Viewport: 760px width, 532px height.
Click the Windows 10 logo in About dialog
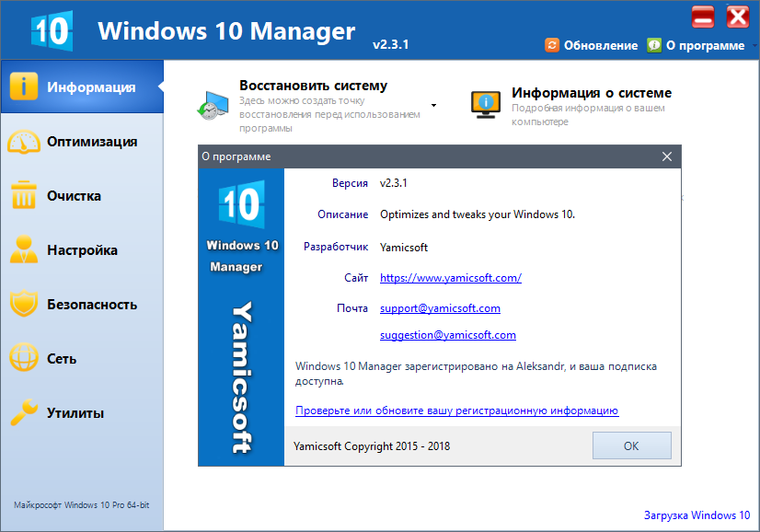pyautogui.click(x=241, y=204)
